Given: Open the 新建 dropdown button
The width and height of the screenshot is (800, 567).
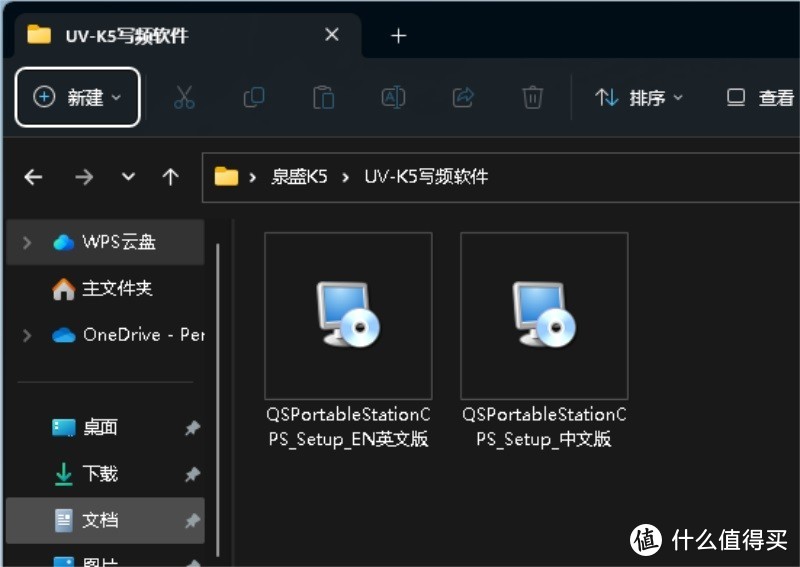Looking at the screenshot, I should (x=78, y=97).
